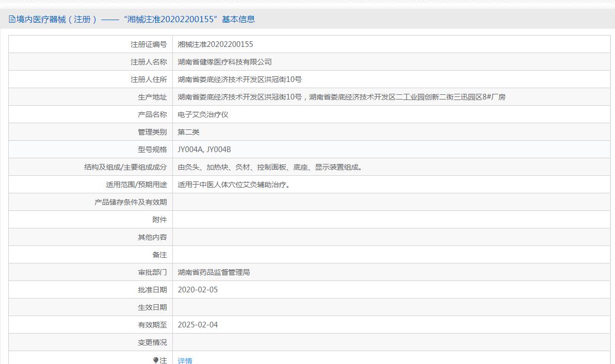Select approval date 2020-02-05
615x364 pixels.
coord(198,290)
